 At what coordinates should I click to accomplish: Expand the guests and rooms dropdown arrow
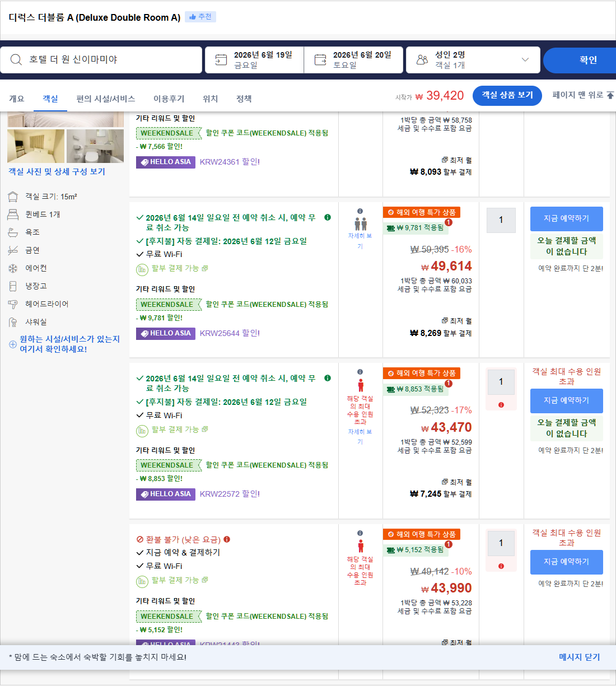pyautogui.click(x=525, y=59)
